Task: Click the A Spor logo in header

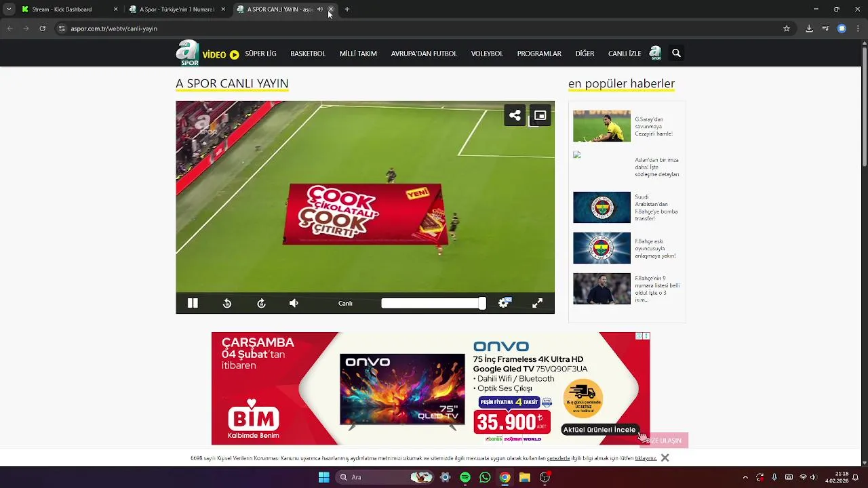Action: click(x=188, y=53)
